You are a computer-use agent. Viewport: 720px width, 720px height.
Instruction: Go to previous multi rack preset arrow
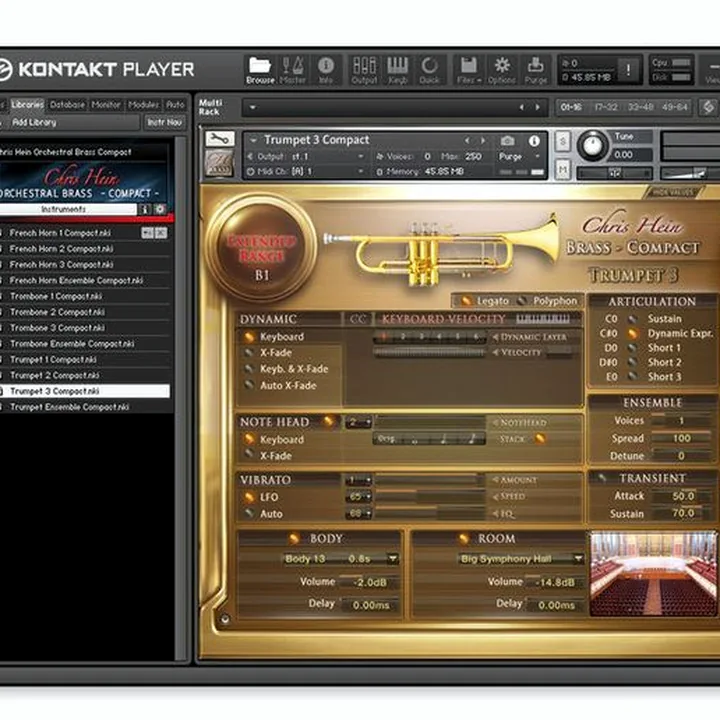coord(522,107)
